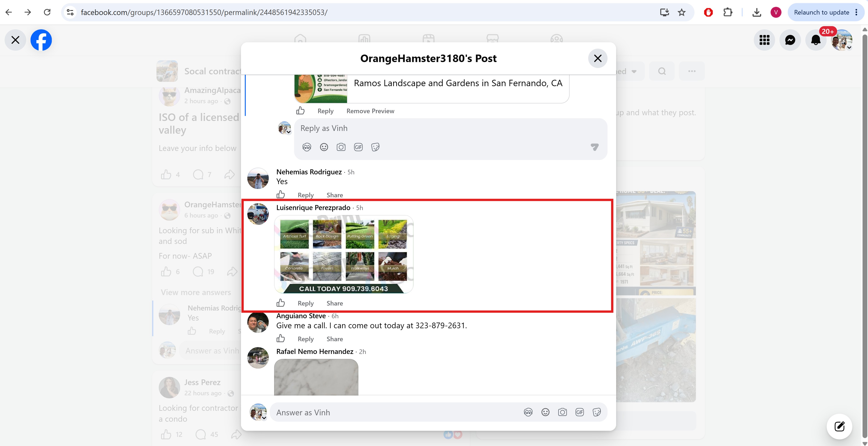The height and width of the screenshot is (446, 868).
Task: Switch answer identity via avatar chevron
Action: coord(258,412)
